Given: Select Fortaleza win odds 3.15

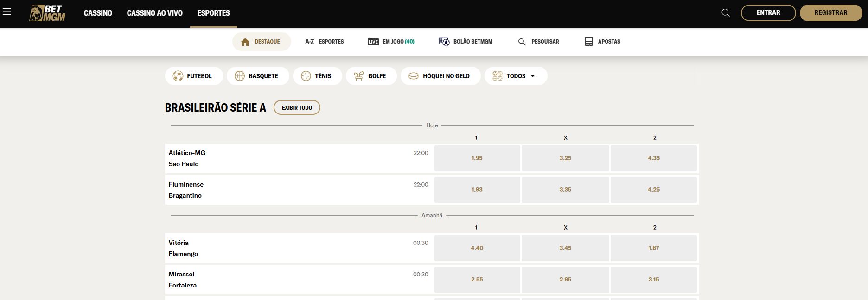Looking at the screenshot, I should pos(654,280).
